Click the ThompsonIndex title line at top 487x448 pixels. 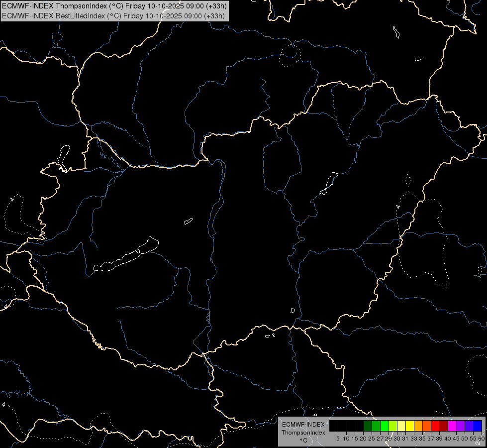pyautogui.click(x=114, y=6)
